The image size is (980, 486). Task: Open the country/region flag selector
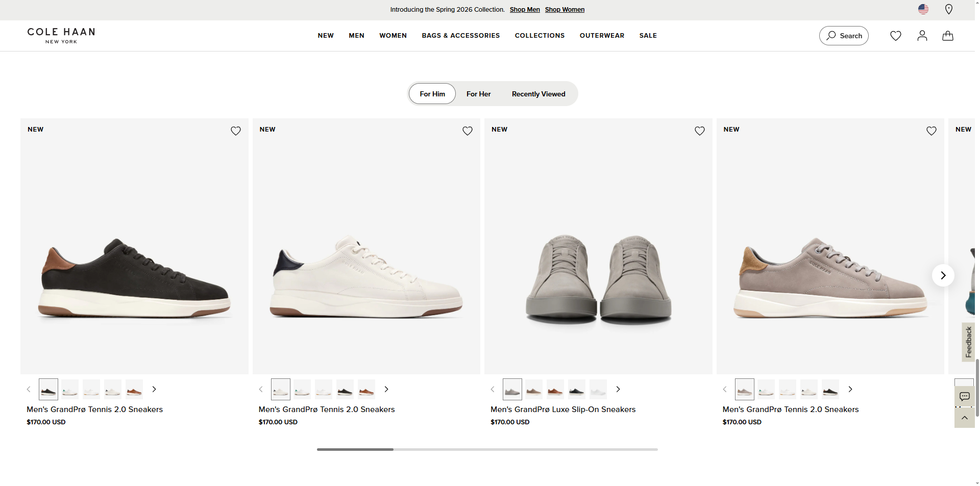pos(923,9)
